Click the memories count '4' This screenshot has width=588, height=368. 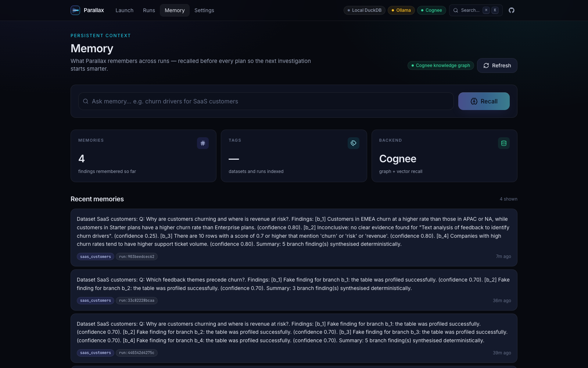click(82, 159)
